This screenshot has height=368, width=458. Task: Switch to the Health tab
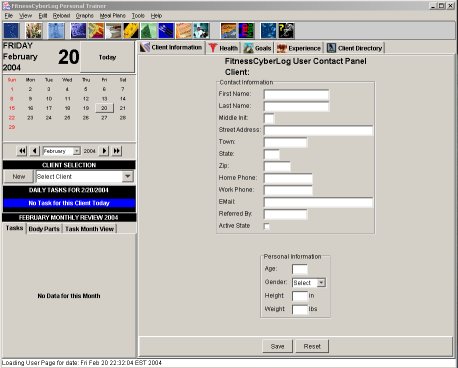(223, 48)
